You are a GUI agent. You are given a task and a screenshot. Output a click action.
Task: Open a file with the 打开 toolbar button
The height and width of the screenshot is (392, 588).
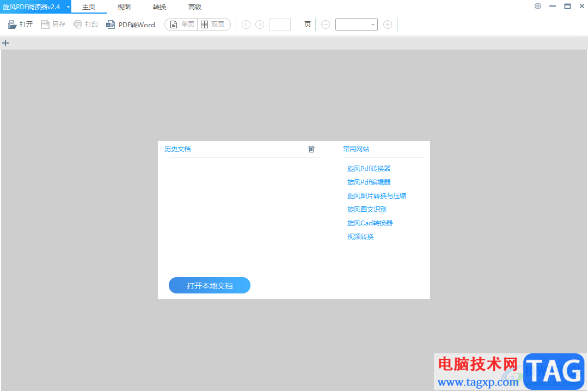pos(21,24)
